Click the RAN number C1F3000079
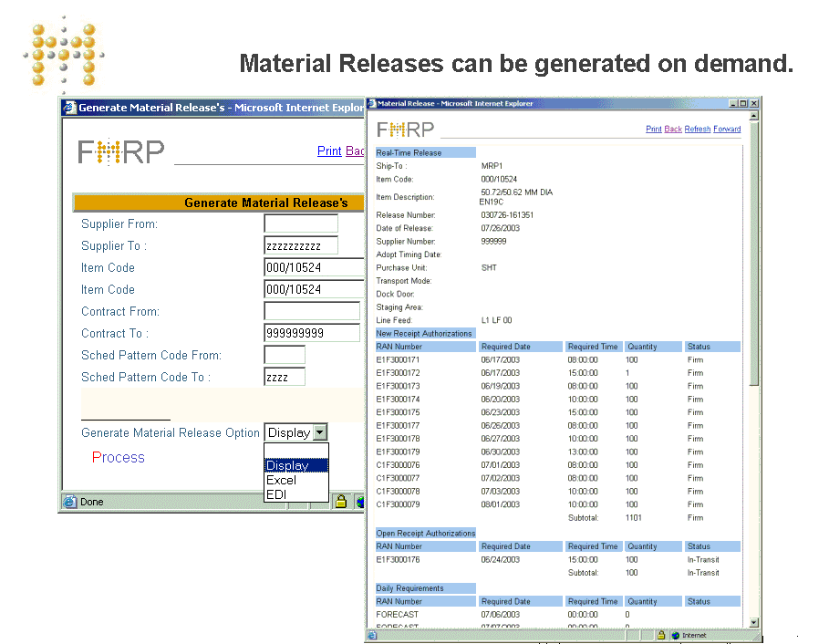 [x=398, y=504]
